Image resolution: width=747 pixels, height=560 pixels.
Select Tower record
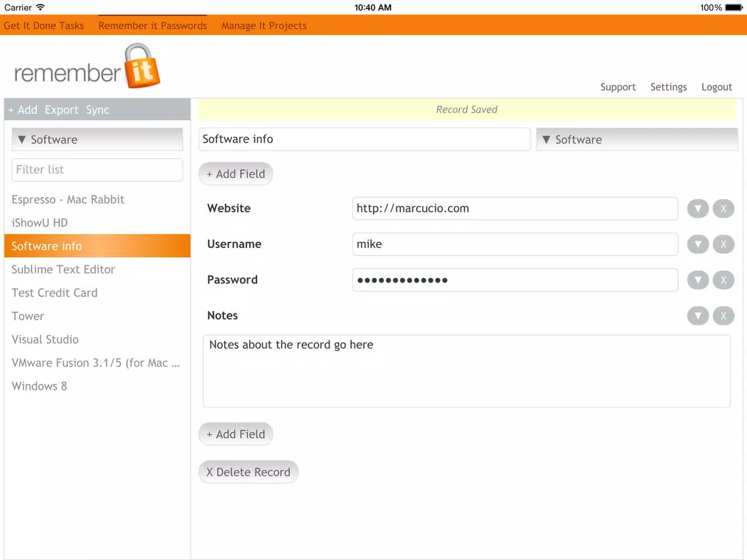97,316
